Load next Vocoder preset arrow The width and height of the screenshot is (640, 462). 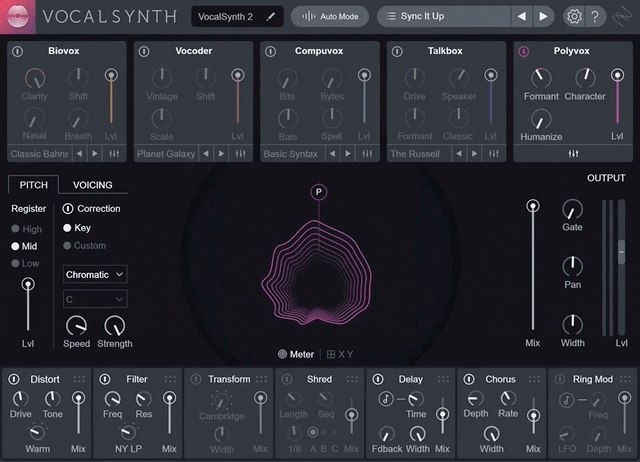[x=221, y=154]
